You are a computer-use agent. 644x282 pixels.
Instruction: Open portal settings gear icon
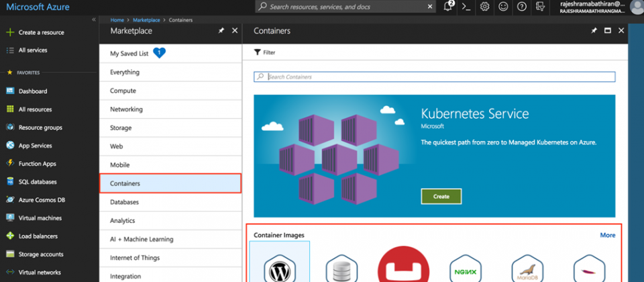coord(484,7)
